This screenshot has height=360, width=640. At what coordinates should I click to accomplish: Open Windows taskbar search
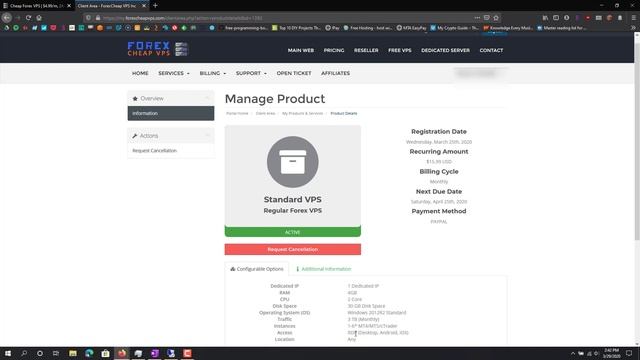click(24, 353)
